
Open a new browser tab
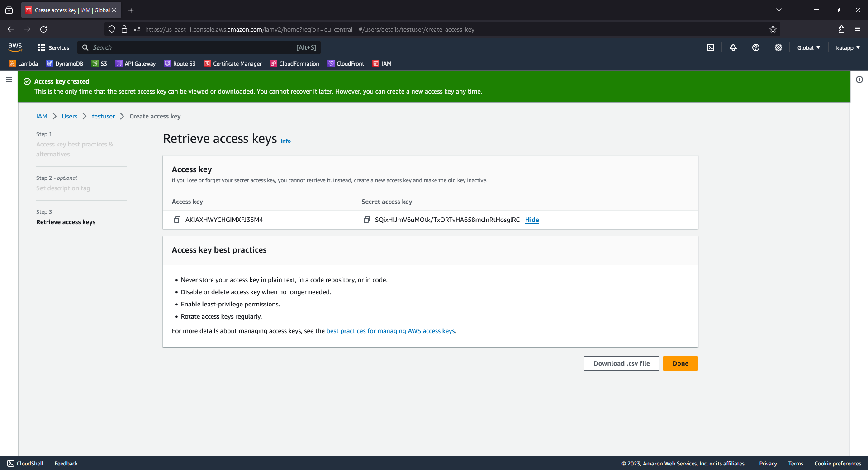point(131,10)
